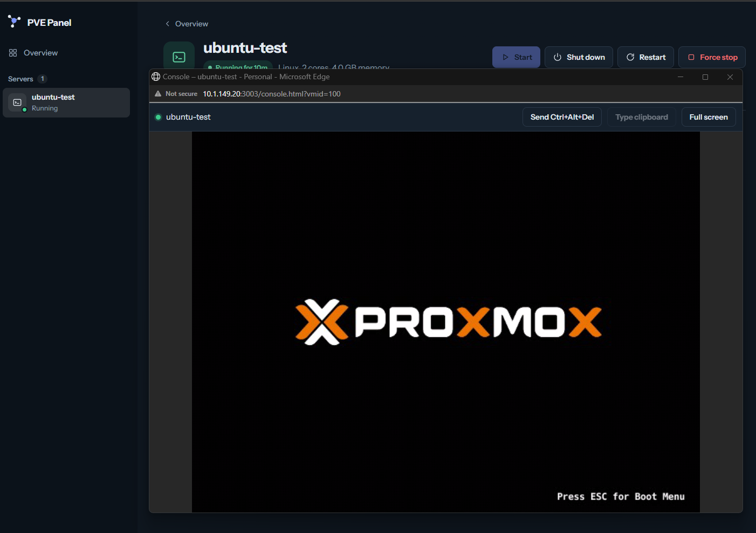Click the console address bar URL
756x533 pixels.
click(x=272, y=94)
